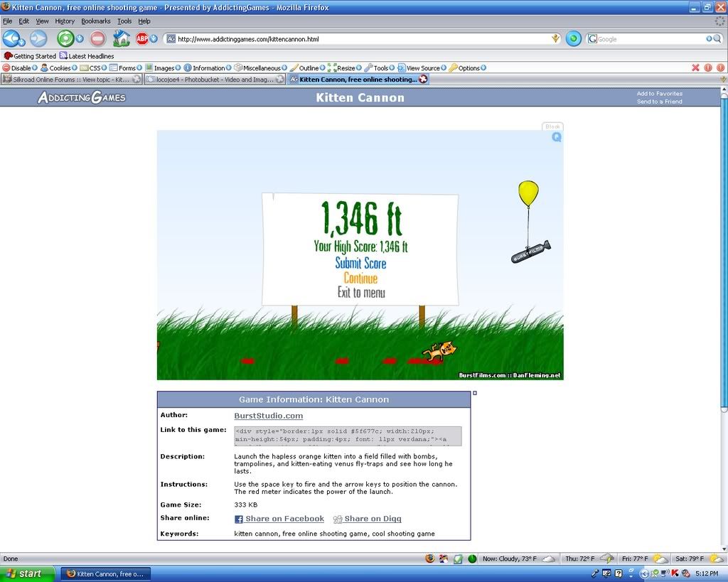Switch to the Silkroad Online Forums tab
The height and width of the screenshot is (582, 728).
pyautogui.click(x=71, y=80)
